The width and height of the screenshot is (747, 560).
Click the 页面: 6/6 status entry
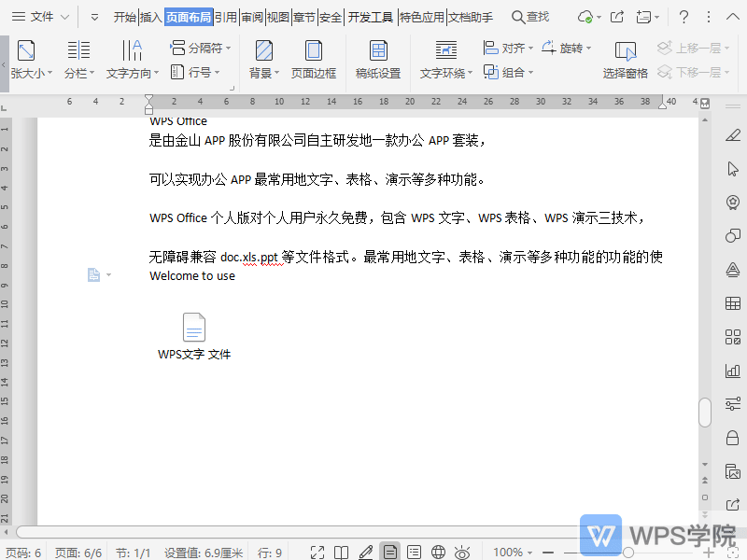coord(78,553)
